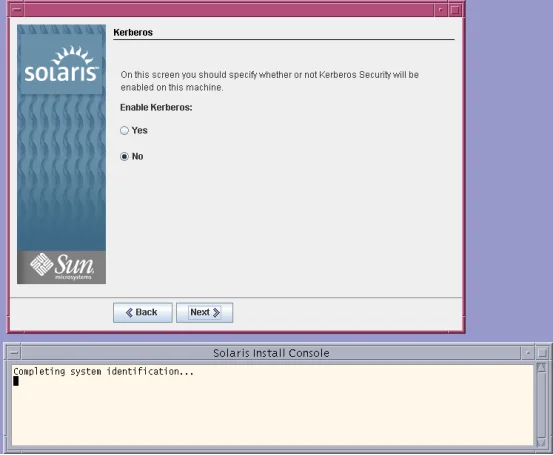The image size is (553, 455).
Task: Click the Kerberos installer window title bar
Action: [x=229, y=10]
